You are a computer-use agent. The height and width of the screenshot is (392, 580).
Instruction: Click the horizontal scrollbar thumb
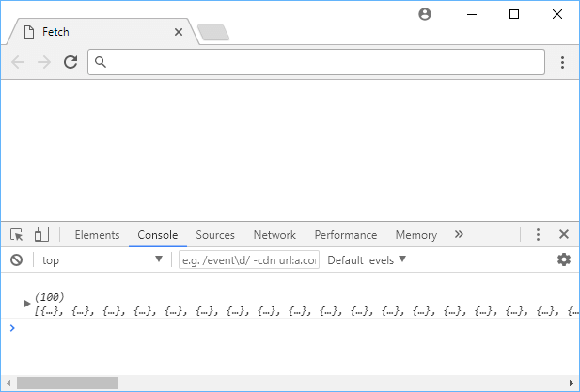pyautogui.click(x=67, y=383)
